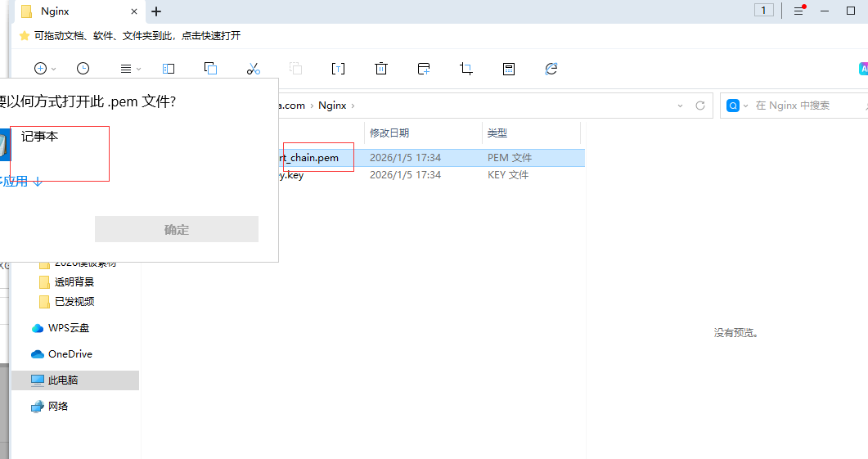Click the crop screenshot icon
The image size is (868, 459).
pyautogui.click(x=466, y=69)
